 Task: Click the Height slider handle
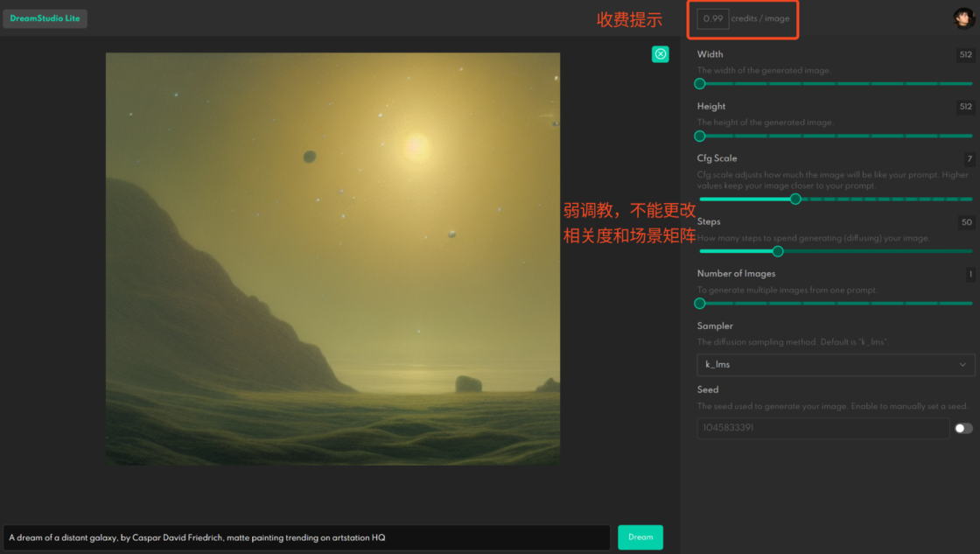click(699, 136)
